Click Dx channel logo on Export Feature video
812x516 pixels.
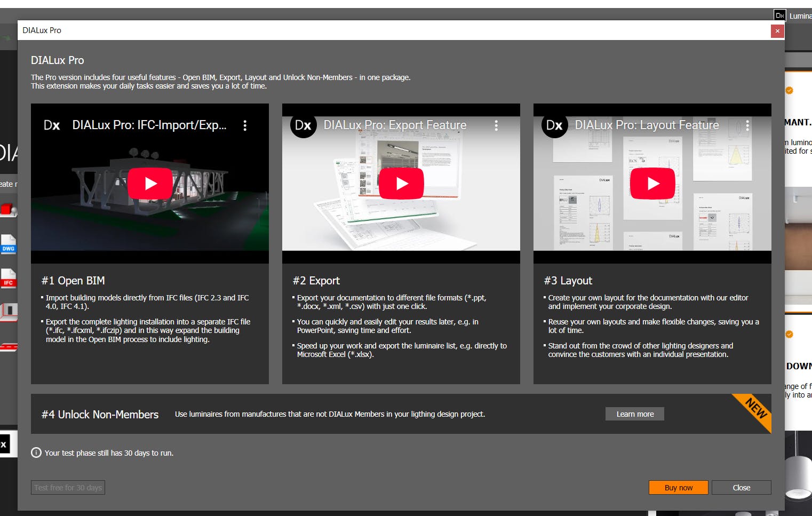point(303,125)
